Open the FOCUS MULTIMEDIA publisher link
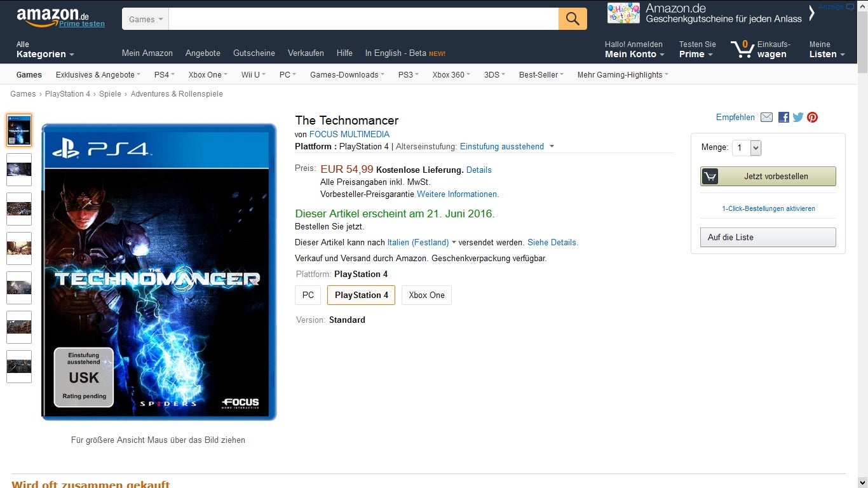 click(x=349, y=135)
